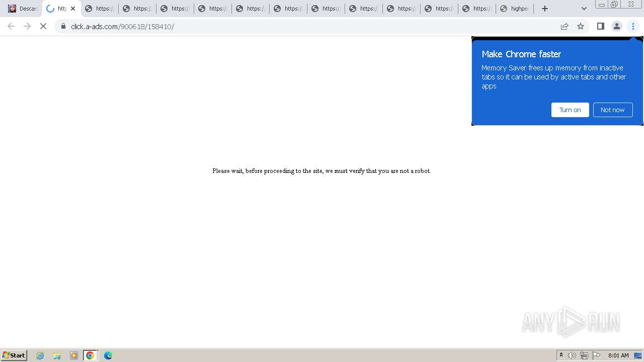Image resolution: width=644 pixels, height=362 pixels.
Task: Switch to the https tab right after the active tab
Action: [99, 9]
